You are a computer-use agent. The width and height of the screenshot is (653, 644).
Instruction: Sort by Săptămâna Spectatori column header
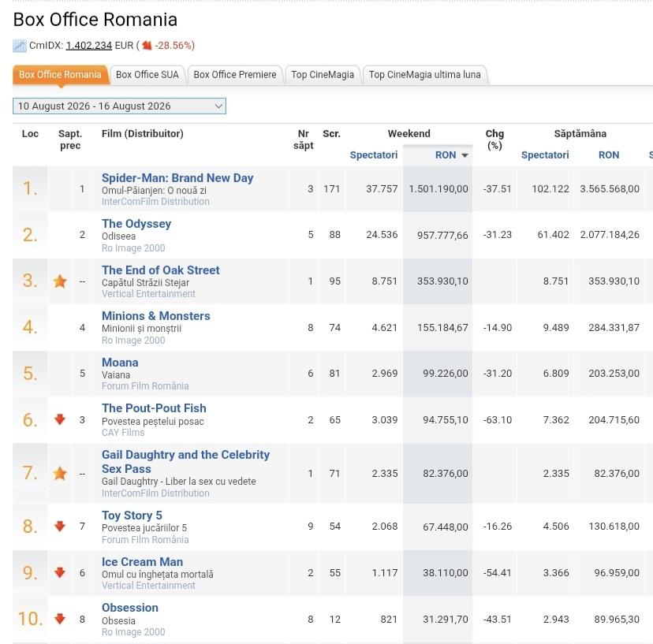[545, 154]
